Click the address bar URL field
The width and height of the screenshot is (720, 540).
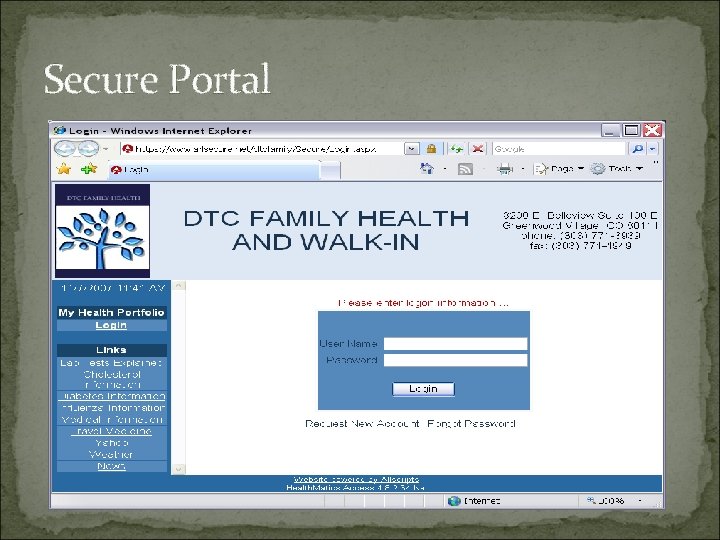tap(262, 149)
